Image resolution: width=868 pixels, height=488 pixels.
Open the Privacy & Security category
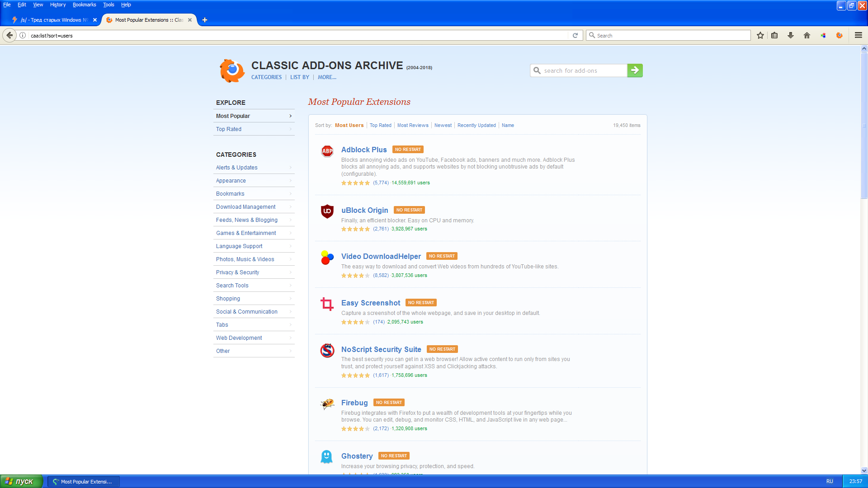(x=237, y=272)
